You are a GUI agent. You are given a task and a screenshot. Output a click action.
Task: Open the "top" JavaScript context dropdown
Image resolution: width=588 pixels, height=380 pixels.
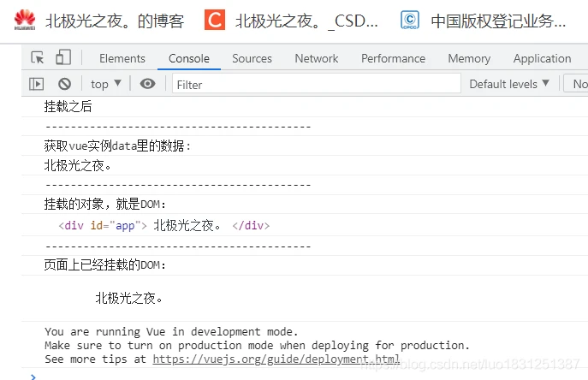pyautogui.click(x=106, y=84)
